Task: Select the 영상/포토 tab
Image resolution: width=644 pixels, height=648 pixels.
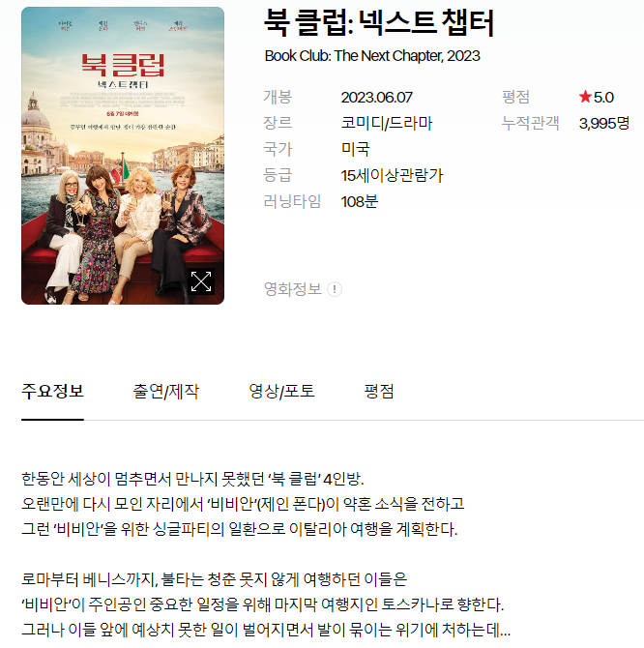Action: coord(281,391)
